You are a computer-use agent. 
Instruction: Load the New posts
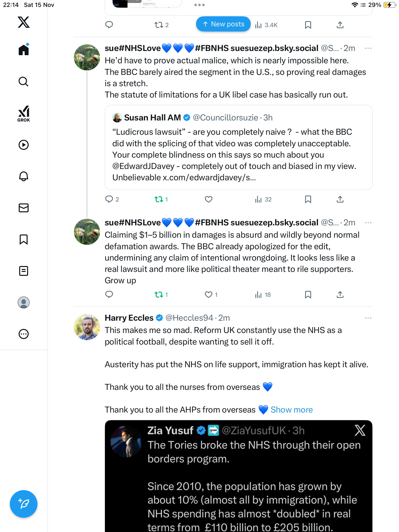[x=223, y=24]
